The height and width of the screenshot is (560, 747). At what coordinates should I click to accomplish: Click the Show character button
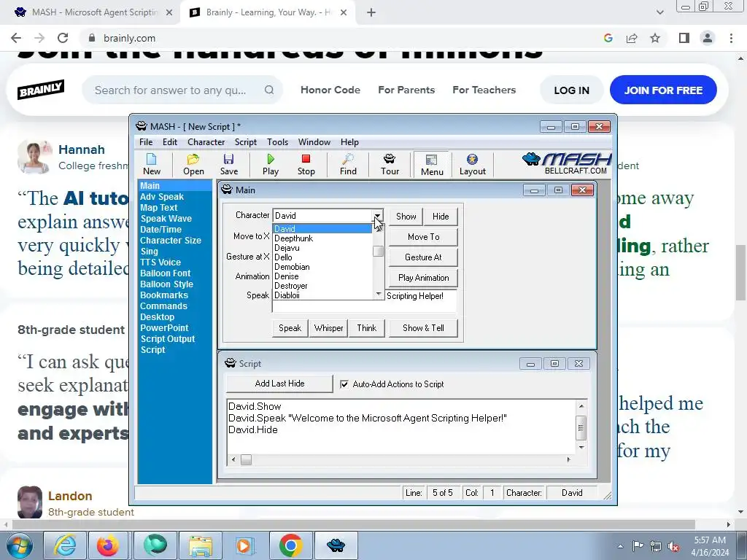point(406,216)
